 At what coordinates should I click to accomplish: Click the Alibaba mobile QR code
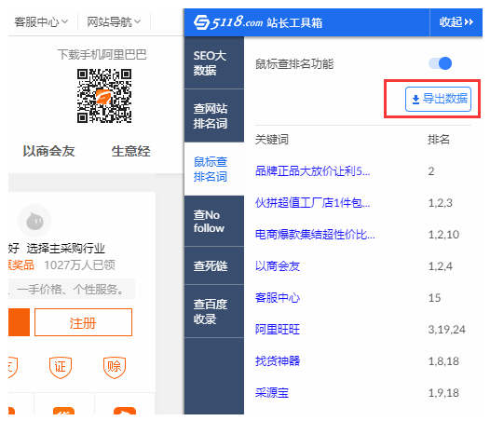[104, 96]
